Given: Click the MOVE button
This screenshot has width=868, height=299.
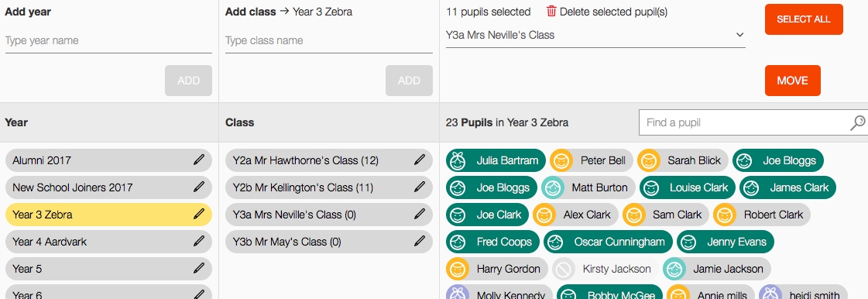Looking at the screenshot, I should 793,81.
